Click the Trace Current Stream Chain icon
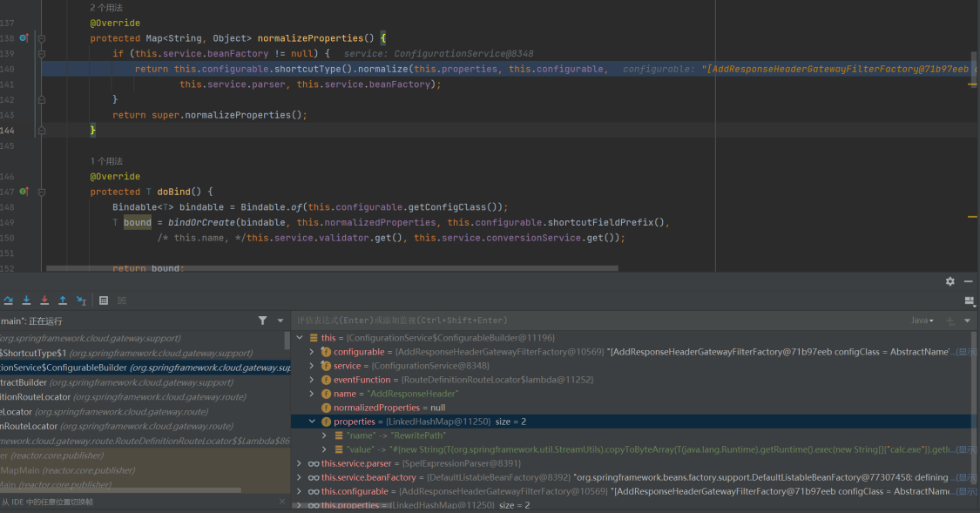 pyautogui.click(x=122, y=300)
